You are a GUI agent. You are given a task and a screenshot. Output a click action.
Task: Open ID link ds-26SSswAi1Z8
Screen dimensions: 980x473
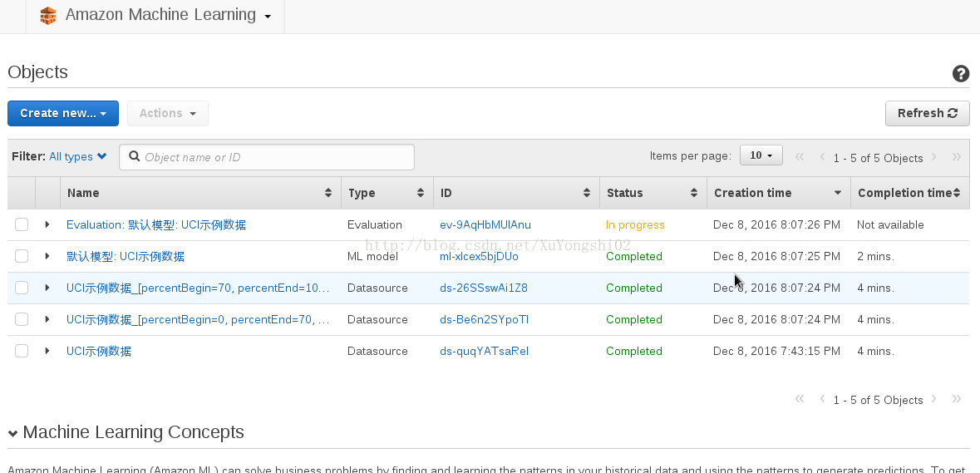[484, 288]
